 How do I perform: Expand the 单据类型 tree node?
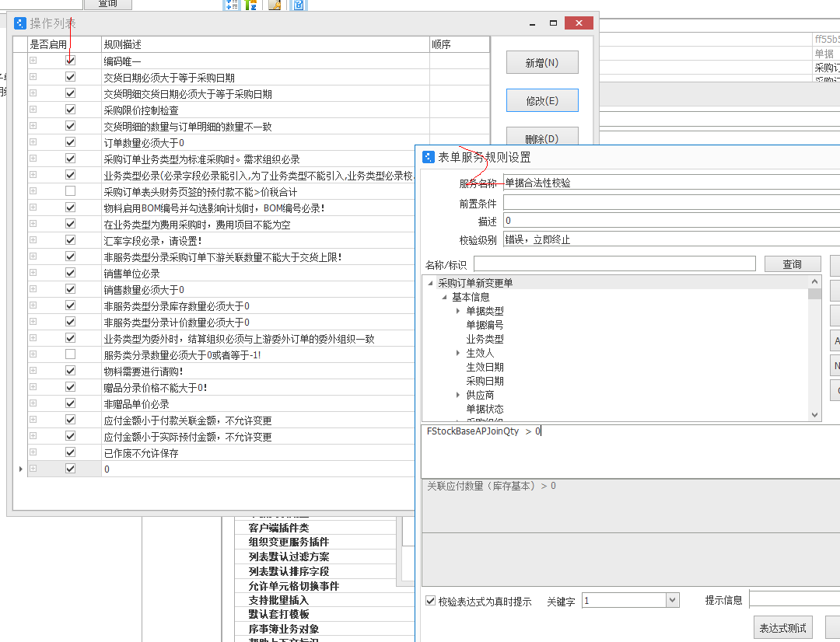(459, 311)
